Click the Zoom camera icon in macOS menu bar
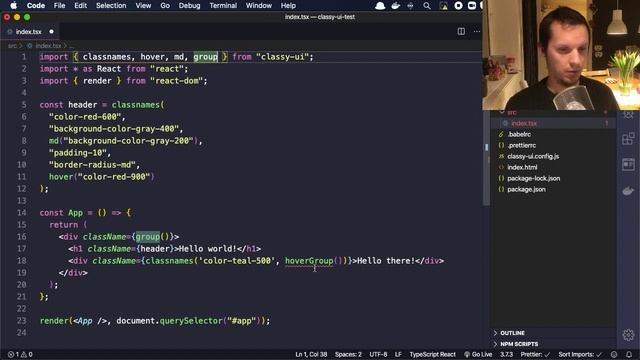The image size is (640, 360). click(x=472, y=6)
